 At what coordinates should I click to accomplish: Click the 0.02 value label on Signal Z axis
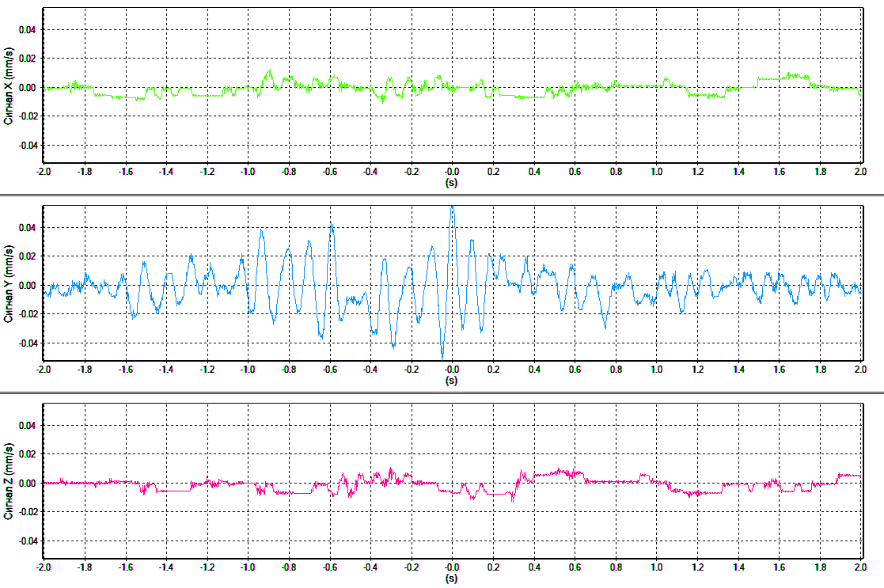(x=27, y=454)
